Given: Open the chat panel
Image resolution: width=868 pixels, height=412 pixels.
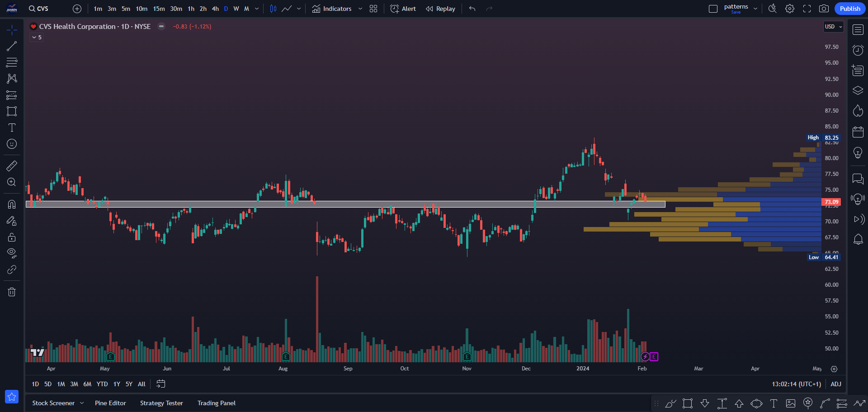Looking at the screenshot, I should [x=858, y=179].
